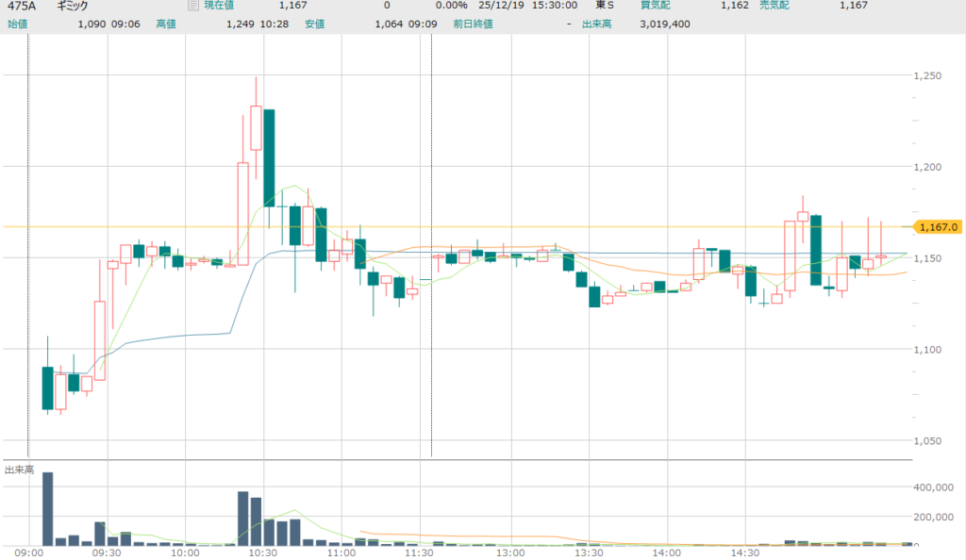Click the ギミック stock name

point(73,6)
